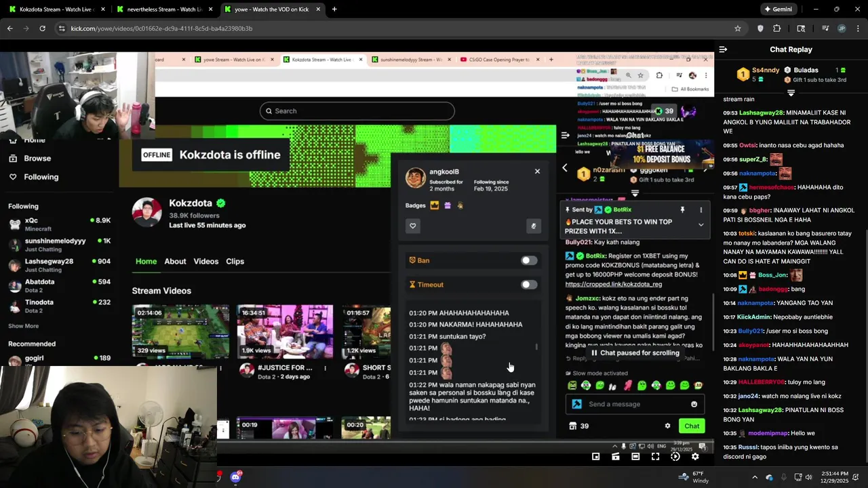The width and height of the screenshot is (868, 488).
Task: Open the Videos tab on Kokzdota channel
Action: (x=206, y=261)
